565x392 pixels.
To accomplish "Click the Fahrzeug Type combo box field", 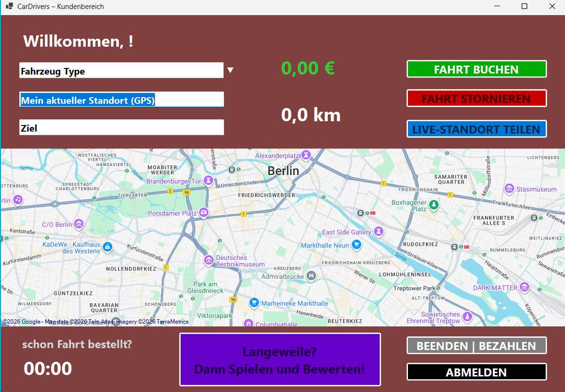I will click(x=121, y=71).
